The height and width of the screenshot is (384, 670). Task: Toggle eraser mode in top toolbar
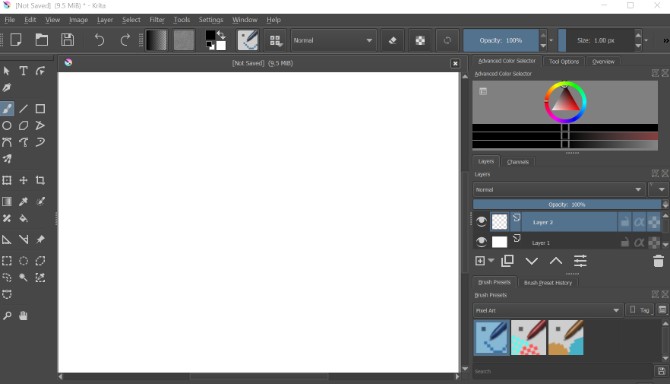(x=392, y=40)
